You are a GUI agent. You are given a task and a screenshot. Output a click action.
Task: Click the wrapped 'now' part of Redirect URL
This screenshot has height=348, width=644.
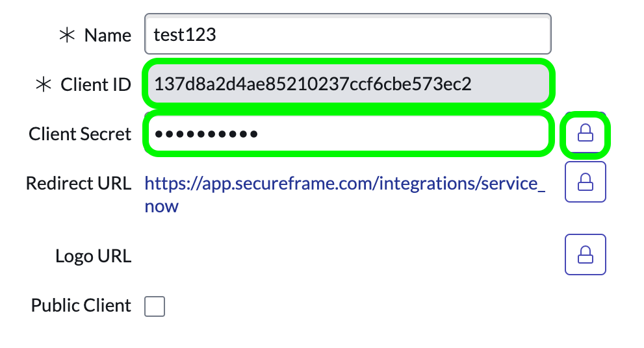(161, 206)
